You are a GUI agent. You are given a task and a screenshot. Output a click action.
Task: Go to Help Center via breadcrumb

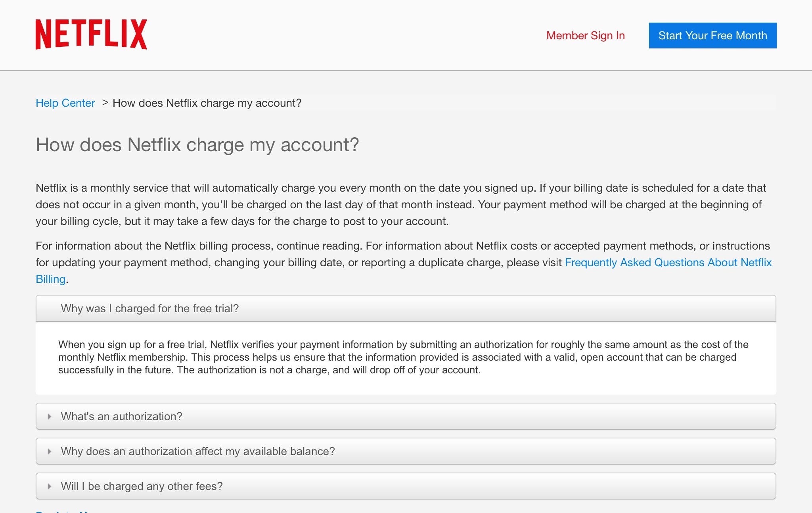65,103
